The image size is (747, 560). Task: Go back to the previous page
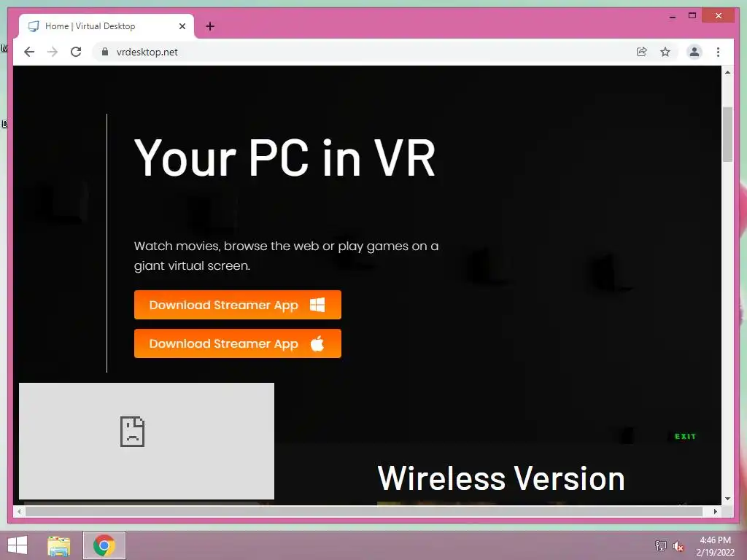pyautogui.click(x=29, y=52)
